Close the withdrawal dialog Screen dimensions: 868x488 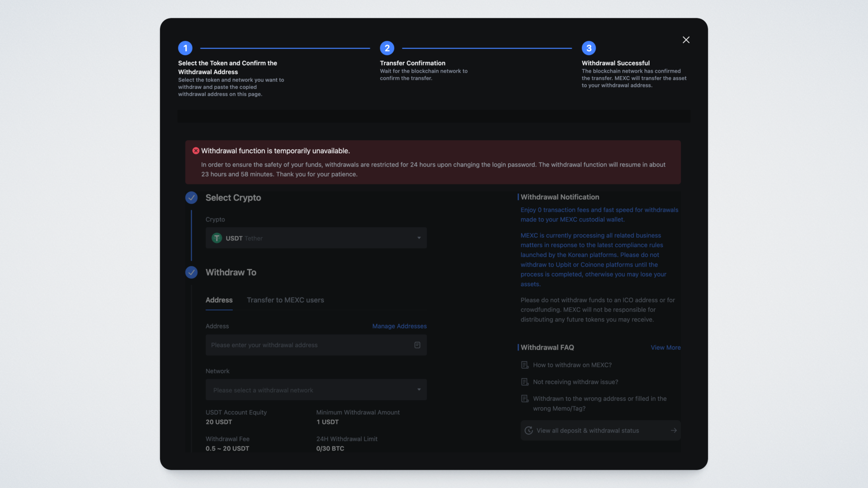(686, 40)
